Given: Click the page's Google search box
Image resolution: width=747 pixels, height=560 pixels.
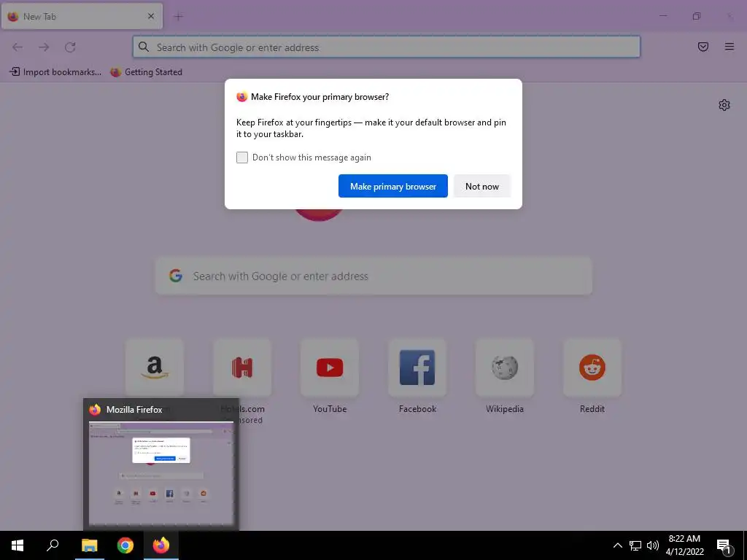Looking at the screenshot, I should click(x=373, y=276).
